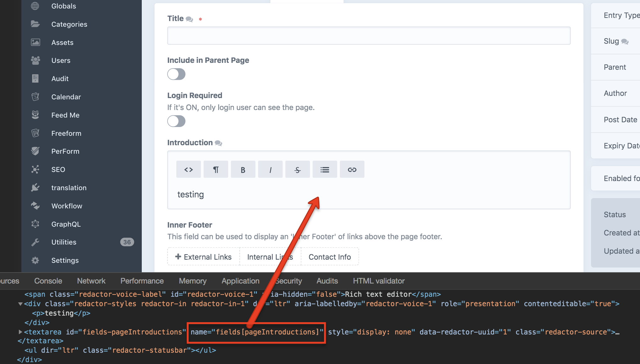
Task: Click the Title input field
Action: tap(368, 36)
